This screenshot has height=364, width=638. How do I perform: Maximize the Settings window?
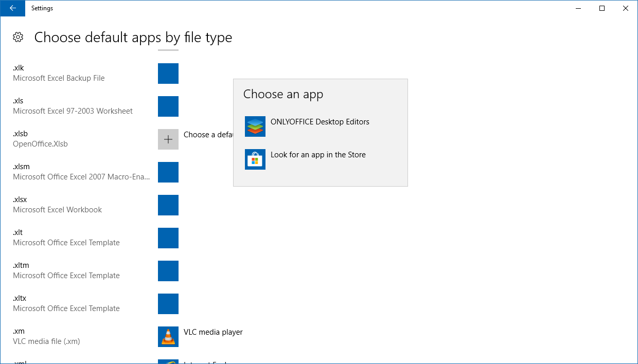coord(601,8)
